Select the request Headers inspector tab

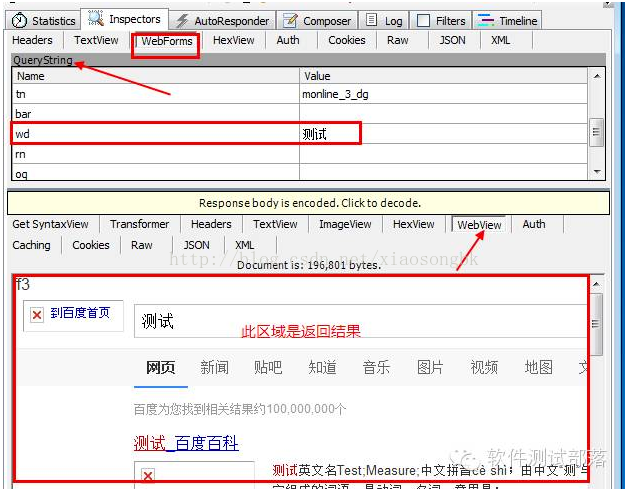(x=32, y=40)
